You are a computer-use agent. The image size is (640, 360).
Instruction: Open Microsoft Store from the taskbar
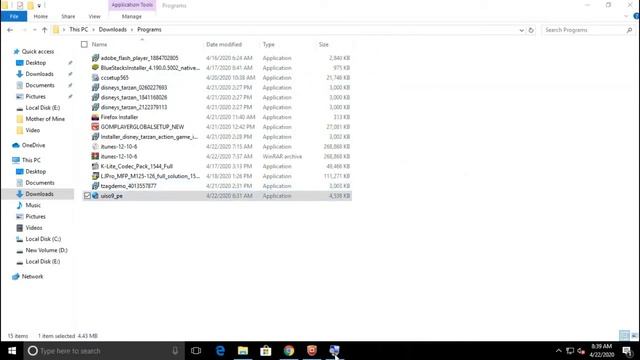(266, 351)
